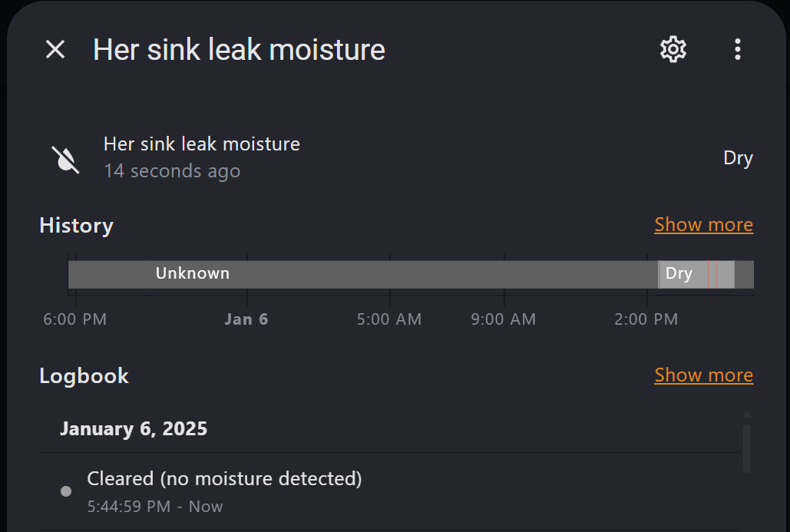Show more History details

coord(703,225)
